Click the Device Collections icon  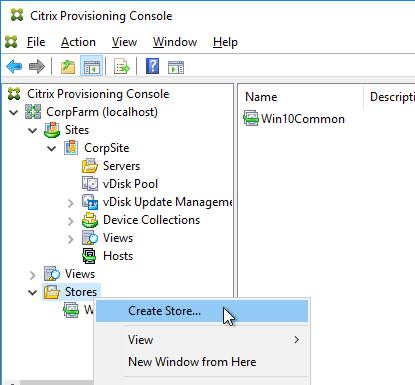pyautogui.click(x=90, y=220)
